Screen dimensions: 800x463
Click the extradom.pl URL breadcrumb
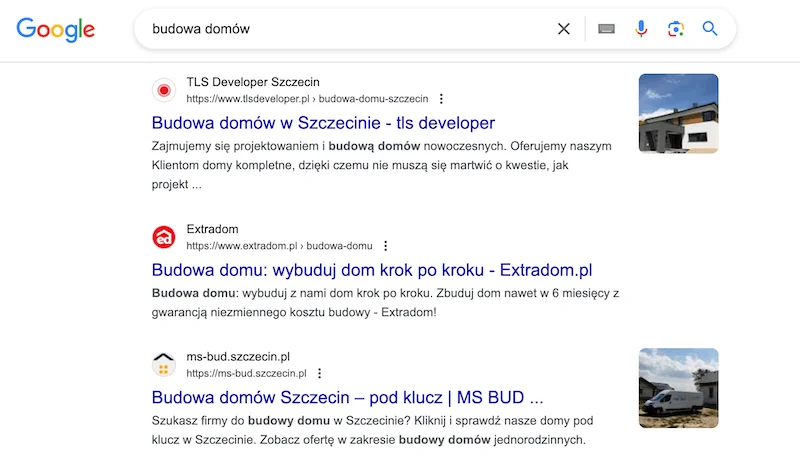click(x=279, y=246)
